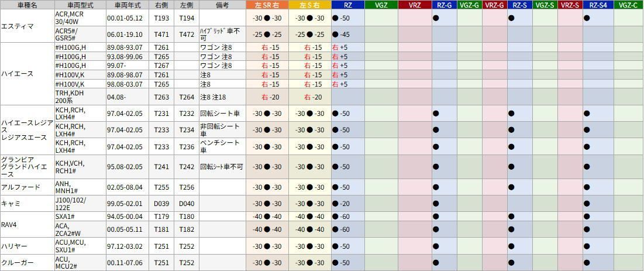The height and width of the screenshot is (271, 644).
Task: Select the エスティマ model name cell
Action: coord(27,26)
